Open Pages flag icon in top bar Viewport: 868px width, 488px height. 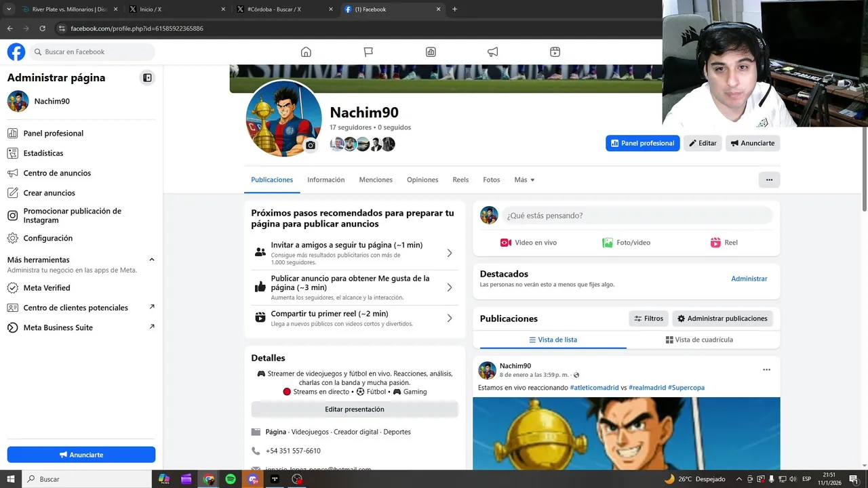coord(368,52)
